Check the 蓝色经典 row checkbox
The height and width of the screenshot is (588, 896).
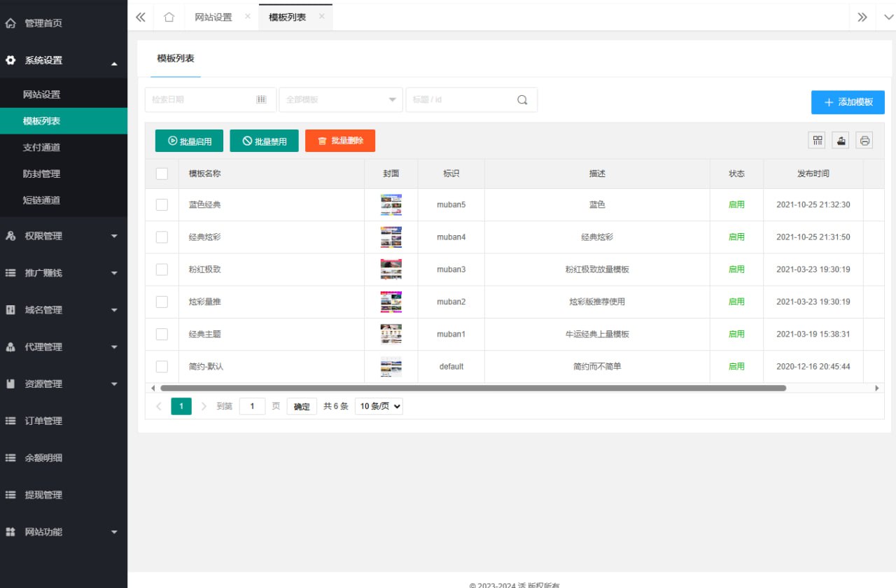[162, 204]
